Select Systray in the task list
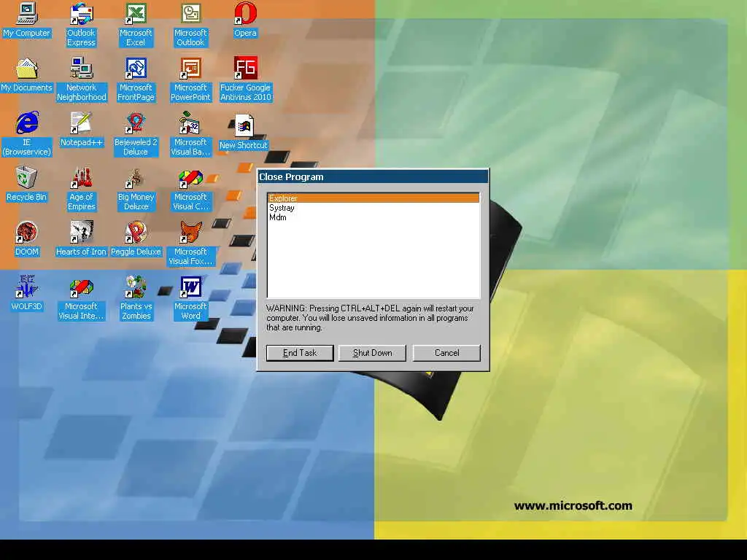This screenshot has height=560, width=747. [373, 208]
